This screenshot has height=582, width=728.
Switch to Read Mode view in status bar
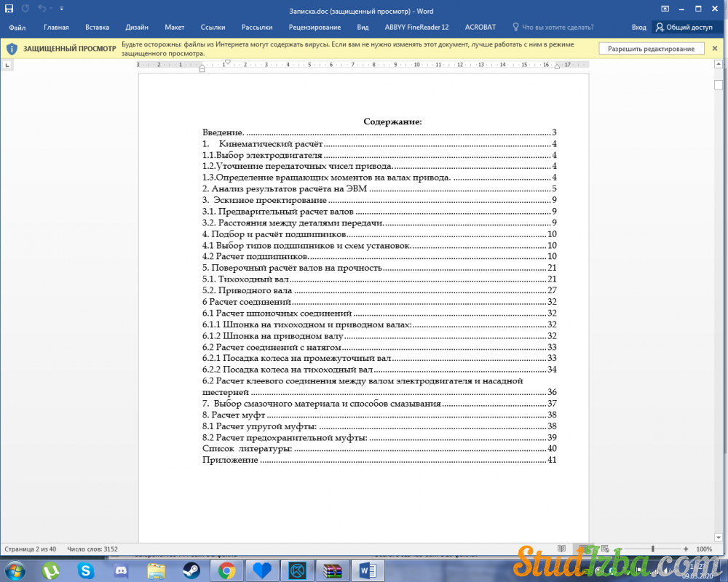point(561,549)
